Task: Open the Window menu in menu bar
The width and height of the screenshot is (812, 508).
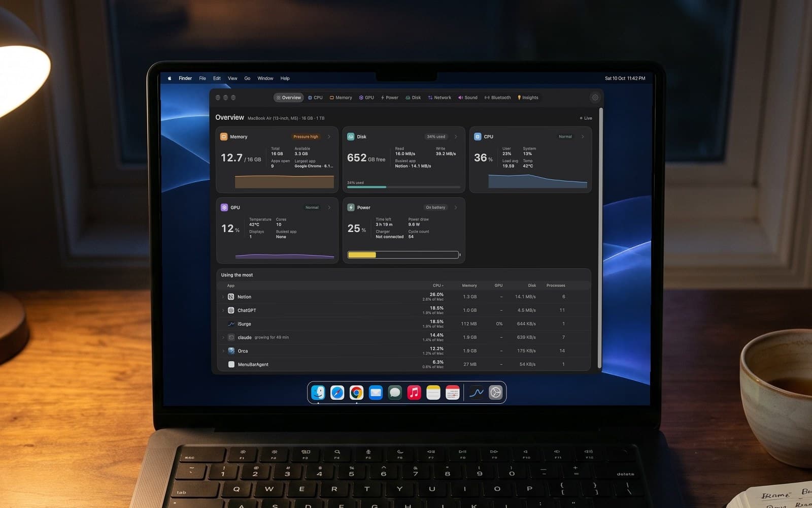Action: [265, 78]
